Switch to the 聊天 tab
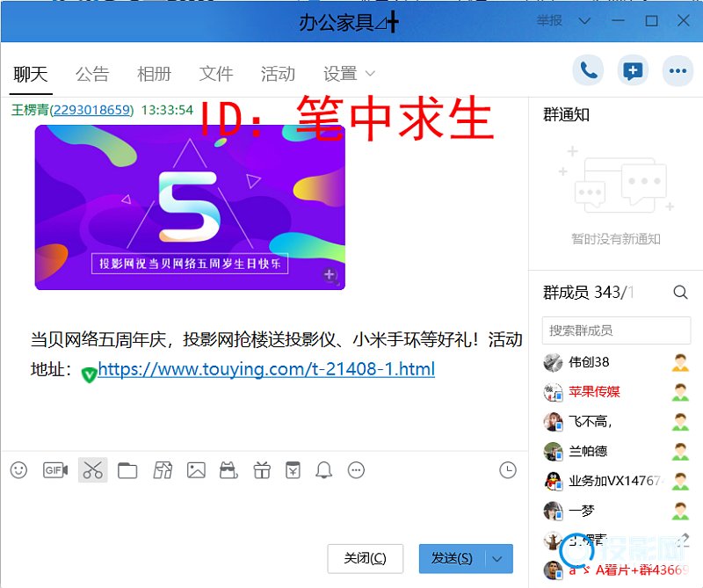703x588 pixels. (31, 74)
